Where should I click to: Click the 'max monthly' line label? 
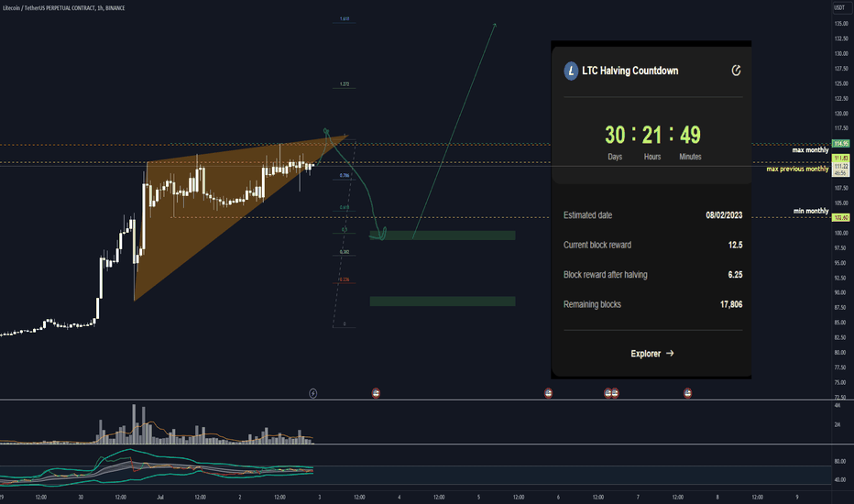810,150
